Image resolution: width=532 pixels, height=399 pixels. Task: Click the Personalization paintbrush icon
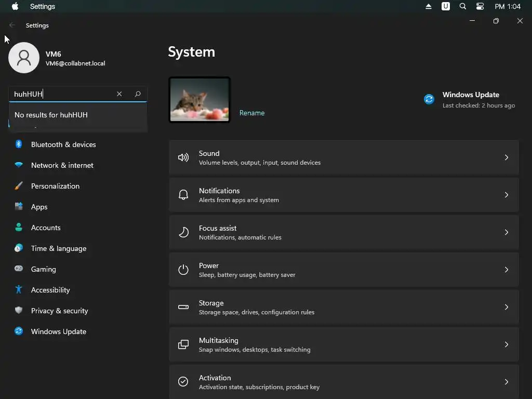pos(19,185)
